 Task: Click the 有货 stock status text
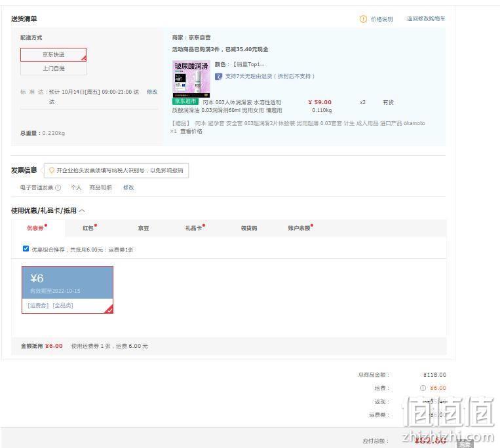tap(388, 102)
